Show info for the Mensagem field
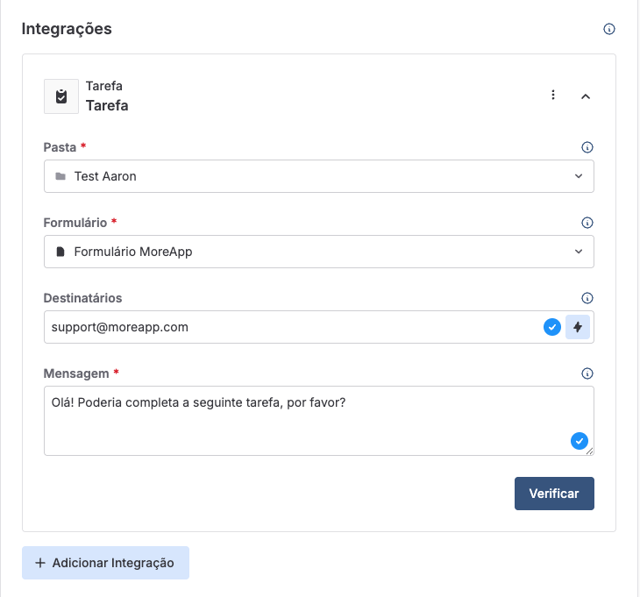Image resolution: width=640 pixels, height=597 pixels. 587,373
